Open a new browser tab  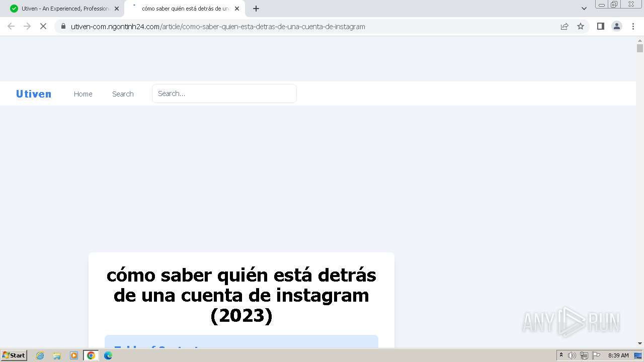[256, 9]
